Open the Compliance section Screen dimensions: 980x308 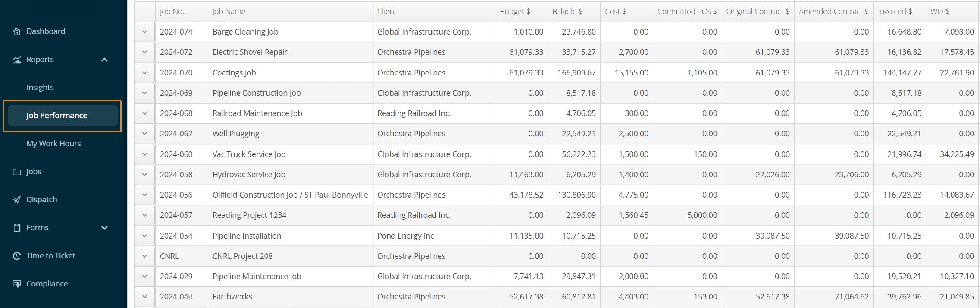coord(47,284)
